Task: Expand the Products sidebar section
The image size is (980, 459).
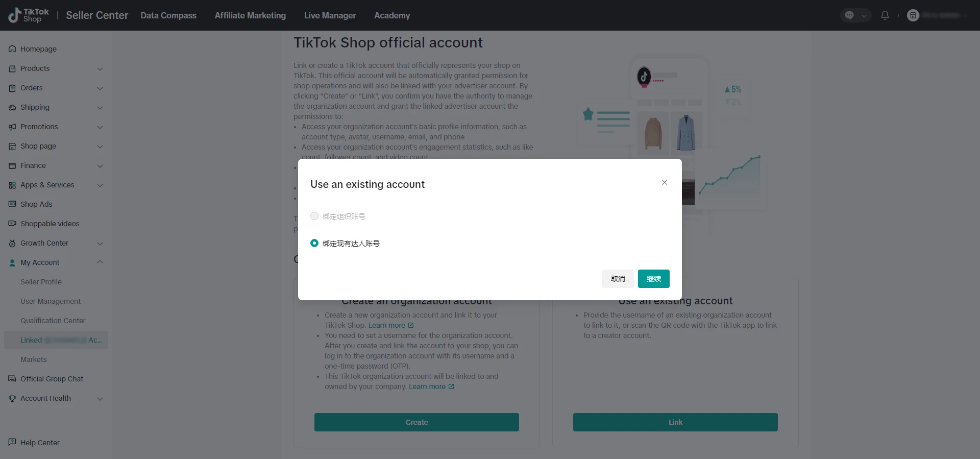Action: pos(100,69)
